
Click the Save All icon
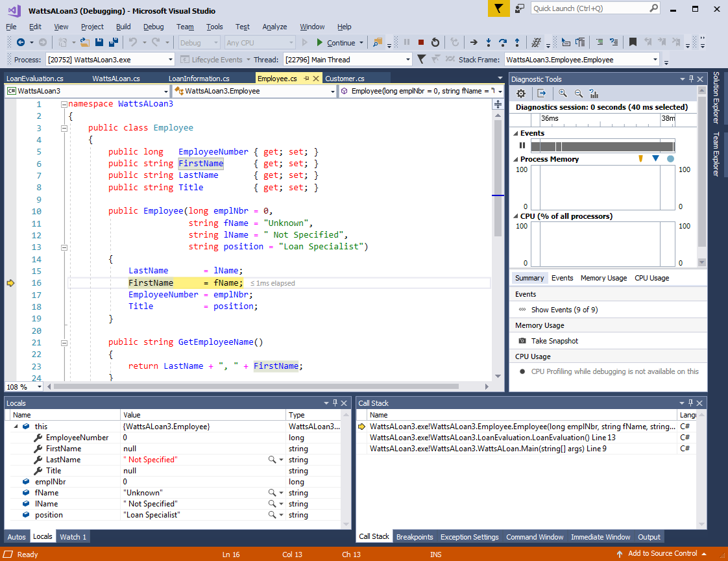coord(113,42)
